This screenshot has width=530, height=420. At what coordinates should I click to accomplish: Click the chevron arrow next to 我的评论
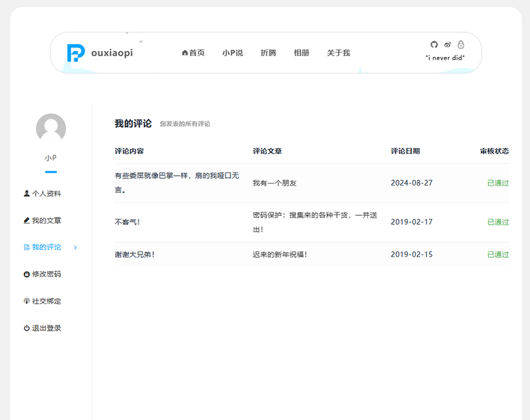tap(76, 247)
